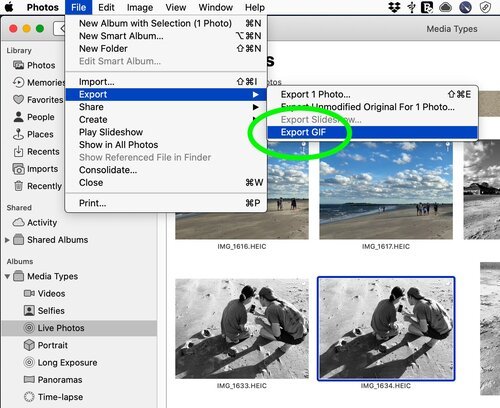The width and height of the screenshot is (500, 408).
Task: Open the Help menu
Action: 255,7
